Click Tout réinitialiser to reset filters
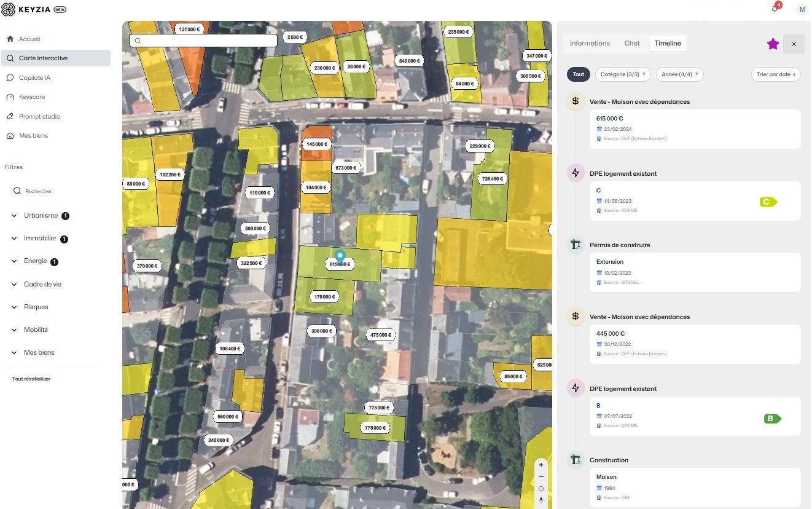This screenshot has height=509, width=812. 31,379
